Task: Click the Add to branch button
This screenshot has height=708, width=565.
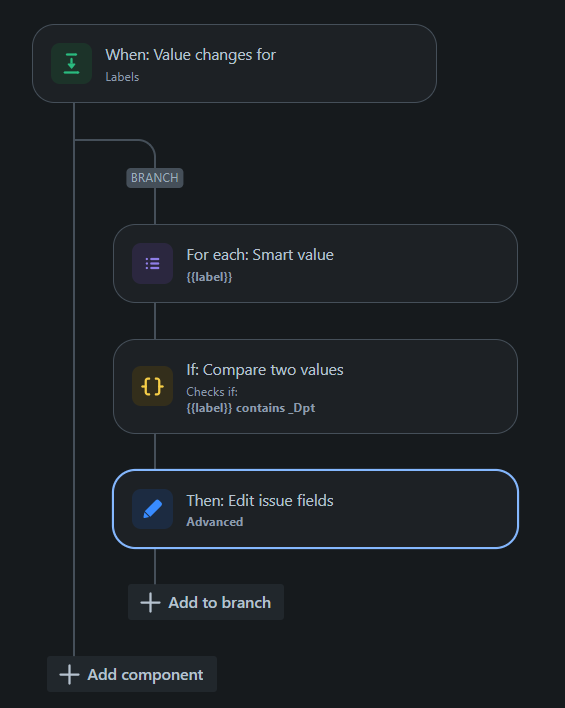Action: (x=206, y=602)
